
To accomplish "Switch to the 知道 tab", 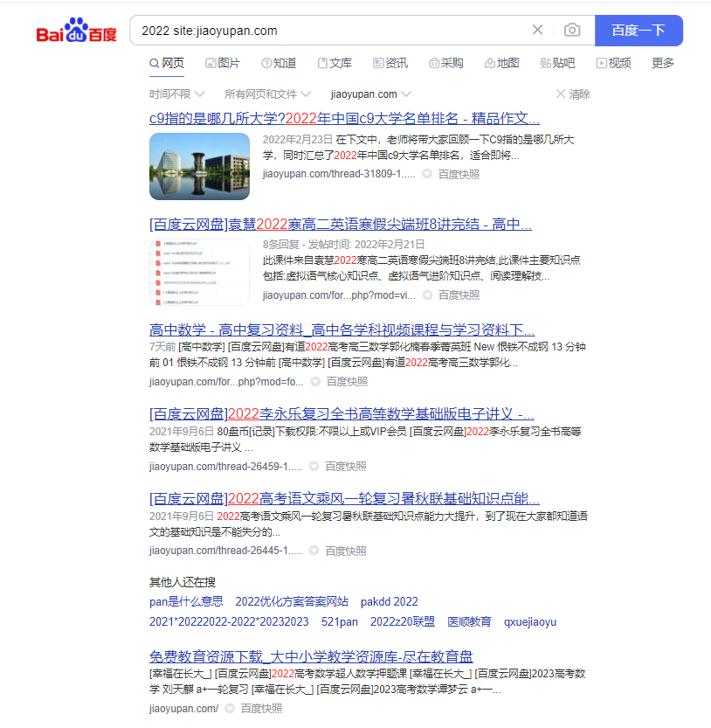I will 279,63.
